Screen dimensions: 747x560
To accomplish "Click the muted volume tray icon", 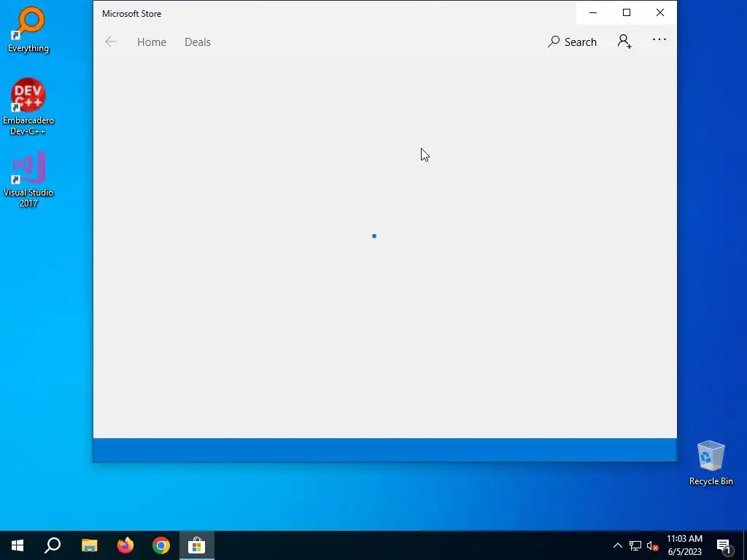I will point(653,545).
